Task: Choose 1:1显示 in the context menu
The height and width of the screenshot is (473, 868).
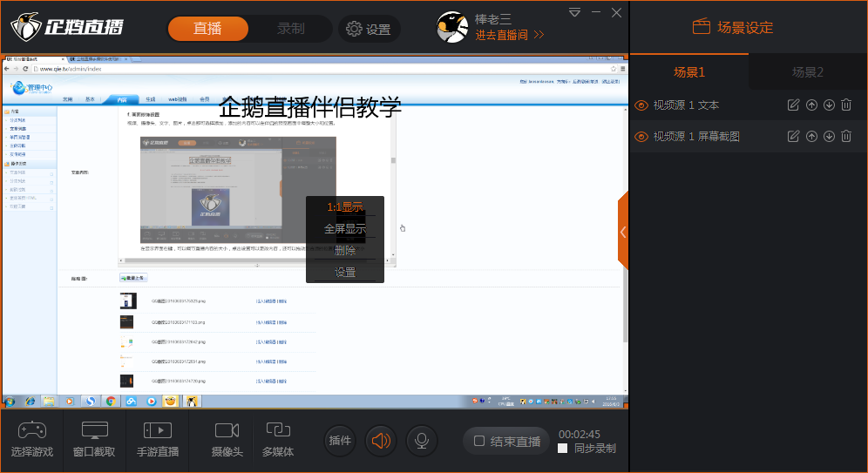Action: click(345, 207)
